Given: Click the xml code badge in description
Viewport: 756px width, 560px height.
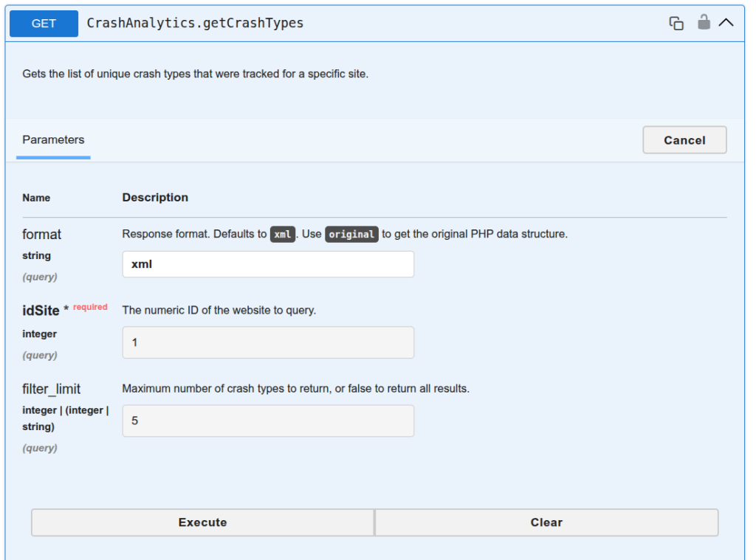Looking at the screenshot, I should pos(283,234).
